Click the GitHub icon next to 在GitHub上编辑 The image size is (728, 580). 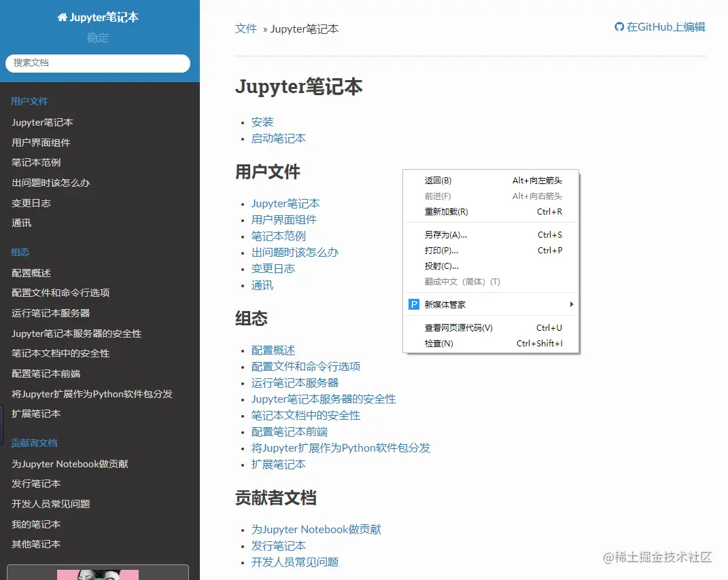pos(619,27)
